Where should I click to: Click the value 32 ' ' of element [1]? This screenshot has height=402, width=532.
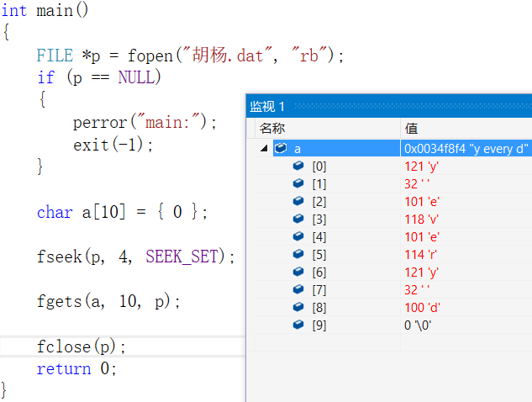(x=417, y=184)
